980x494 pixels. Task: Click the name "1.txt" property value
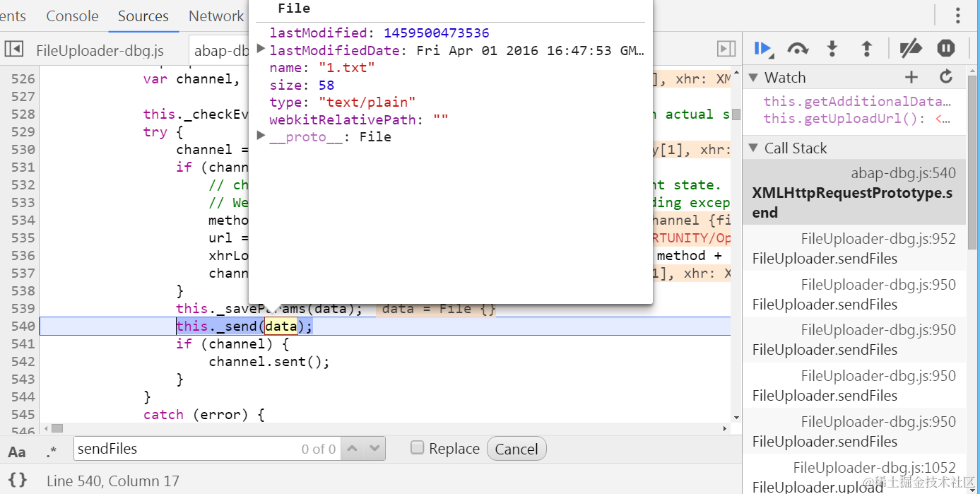coord(347,68)
